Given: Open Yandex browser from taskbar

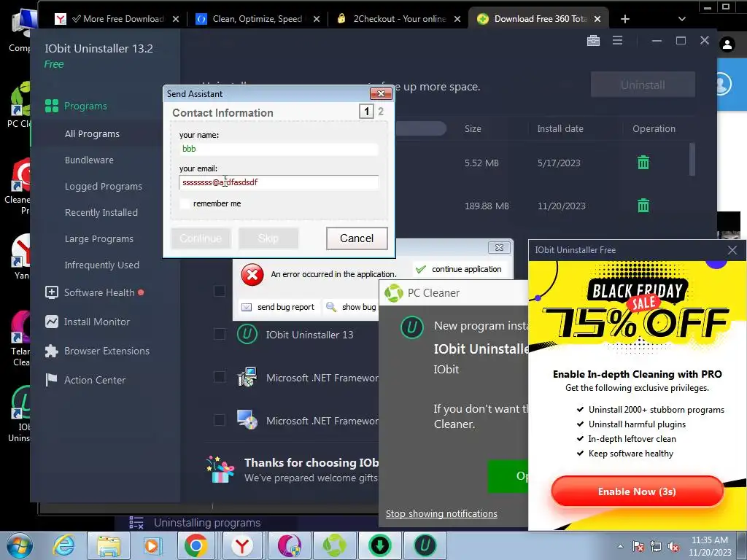Looking at the screenshot, I should coord(242,545).
